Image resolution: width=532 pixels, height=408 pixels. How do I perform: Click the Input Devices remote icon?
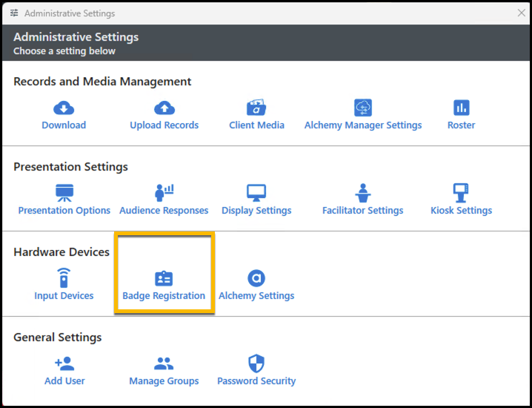(x=64, y=278)
